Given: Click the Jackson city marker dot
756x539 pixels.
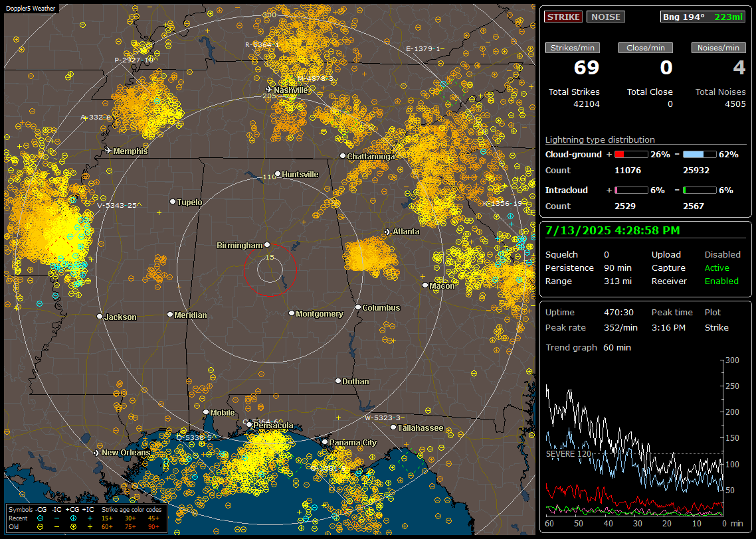Looking at the screenshot, I should click(x=100, y=317).
